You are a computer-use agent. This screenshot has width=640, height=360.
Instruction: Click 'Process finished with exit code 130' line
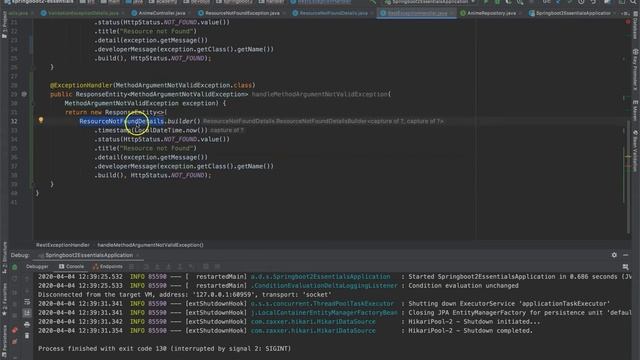pos(164,349)
